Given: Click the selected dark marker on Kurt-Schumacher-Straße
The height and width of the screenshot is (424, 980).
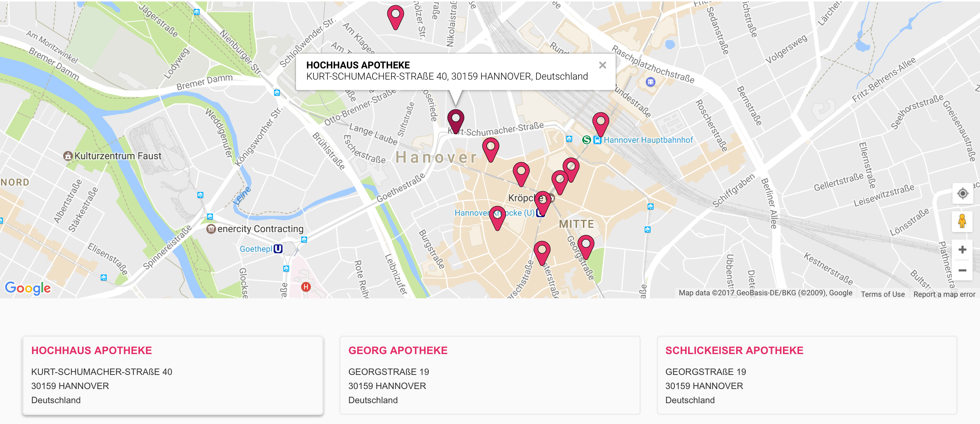Looking at the screenshot, I should pos(455,121).
